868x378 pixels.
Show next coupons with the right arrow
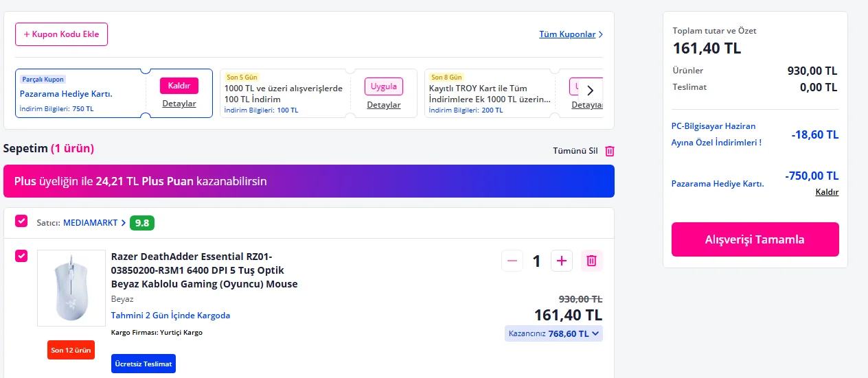590,90
